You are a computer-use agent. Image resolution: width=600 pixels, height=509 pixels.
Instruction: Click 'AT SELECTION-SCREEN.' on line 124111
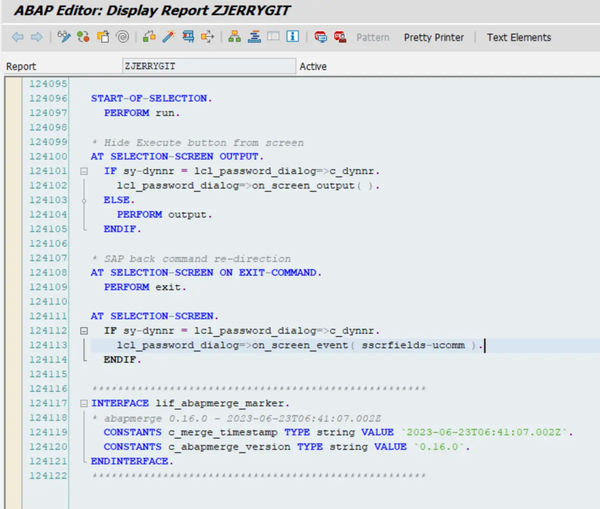154,316
